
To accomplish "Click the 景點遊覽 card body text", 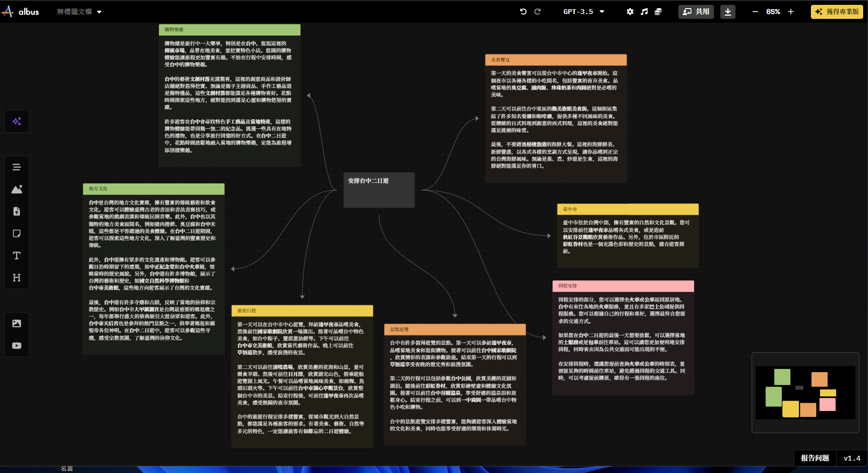I will [454, 386].
